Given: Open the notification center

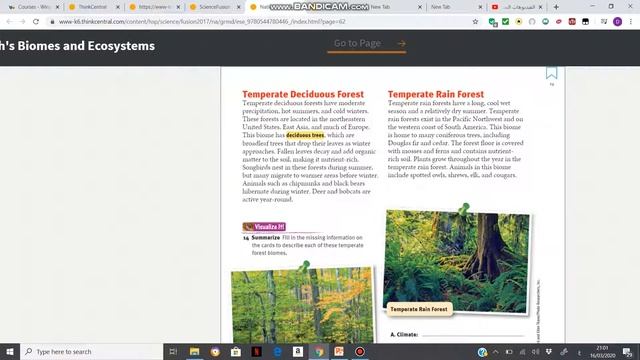Looking at the screenshot, I should click(627, 351).
